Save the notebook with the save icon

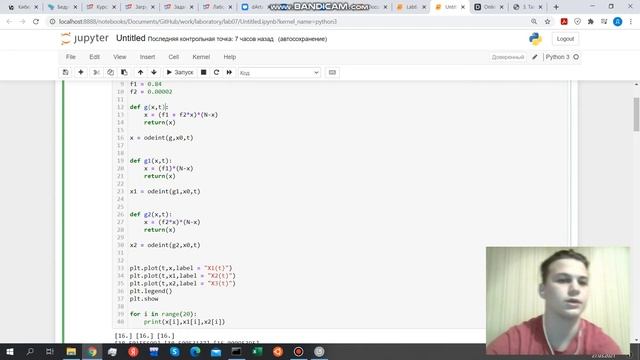click(65, 72)
